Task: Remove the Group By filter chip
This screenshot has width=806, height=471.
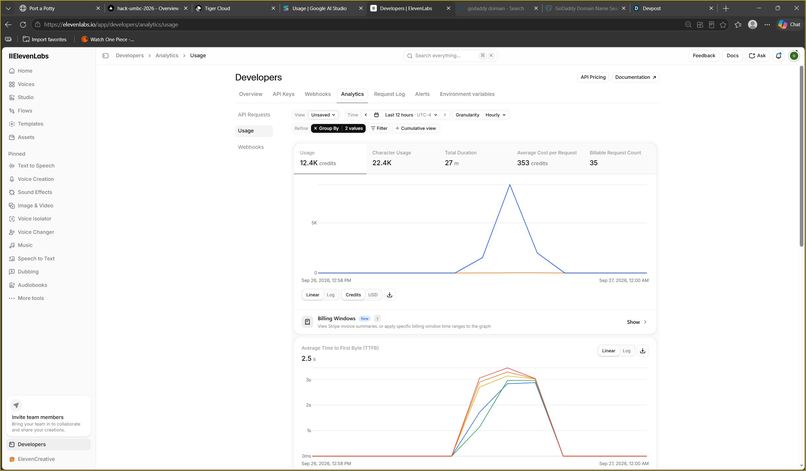Action: click(x=315, y=129)
